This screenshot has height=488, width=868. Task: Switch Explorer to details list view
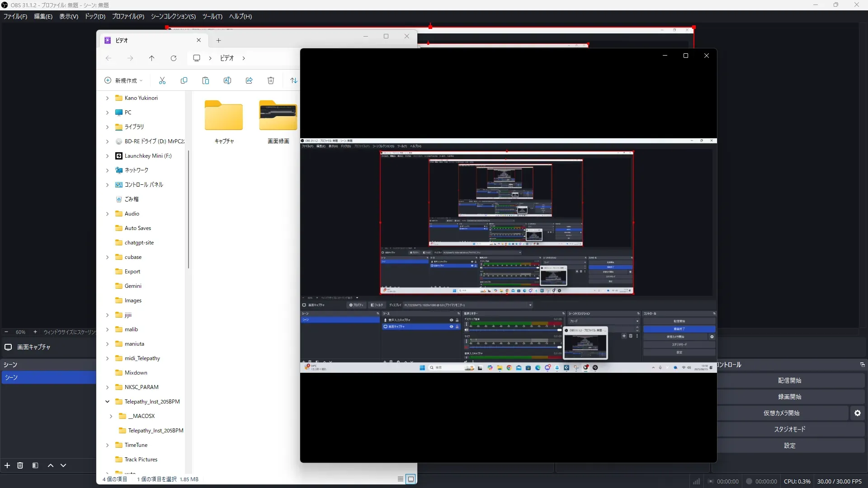click(401, 479)
